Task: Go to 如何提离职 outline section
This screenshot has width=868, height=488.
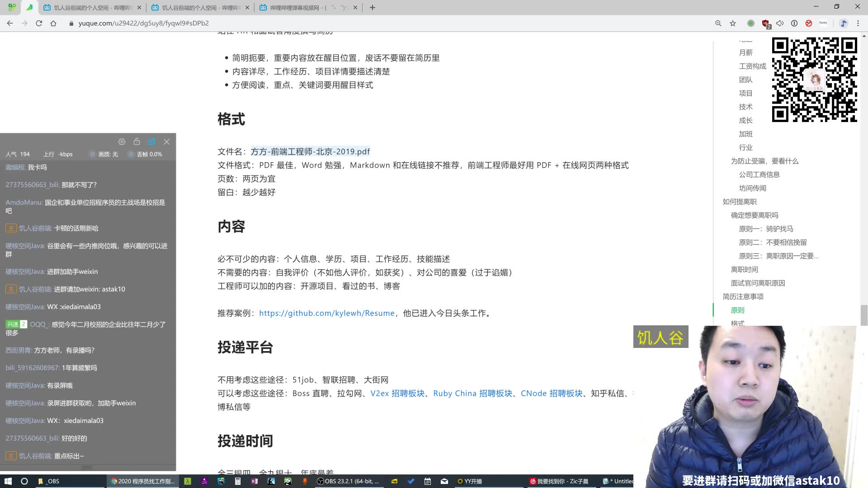Action: (x=740, y=202)
